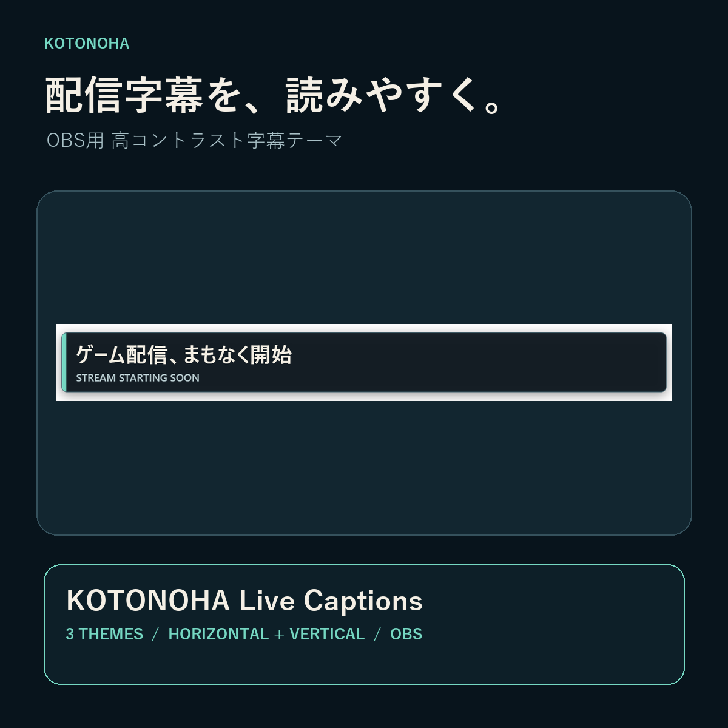Click the small teal KOTONOHA brand label
This screenshot has width=728, height=728.
(87, 44)
